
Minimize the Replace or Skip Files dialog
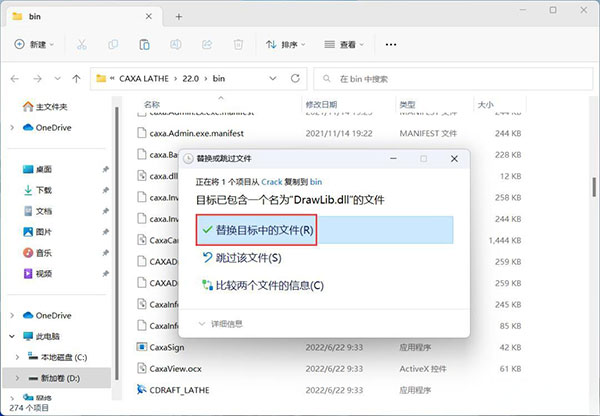point(393,158)
